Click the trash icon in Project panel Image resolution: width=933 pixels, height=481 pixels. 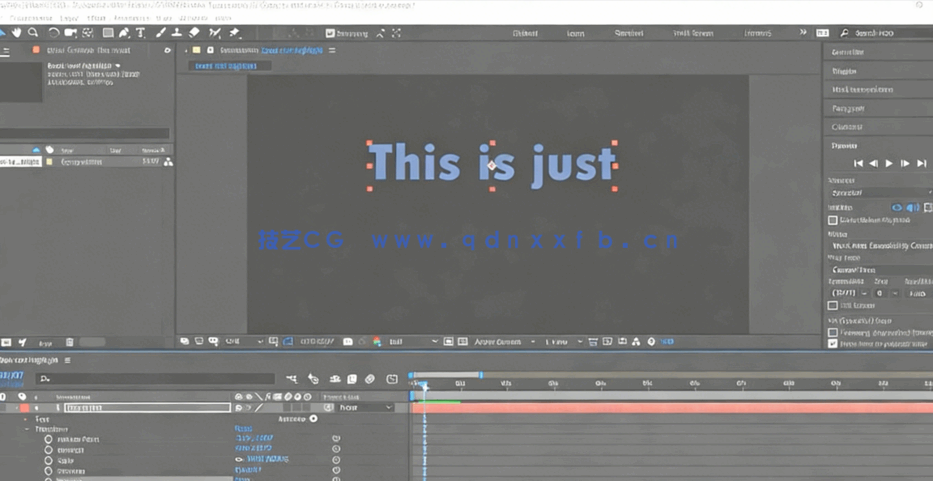[x=69, y=342]
